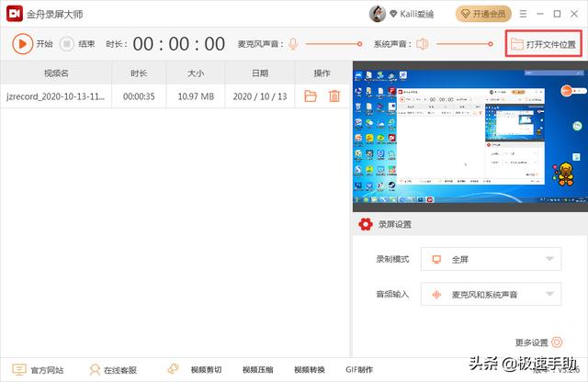Open the 视频压缩 video compression tool
The height and width of the screenshot is (382, 588).
coord(257,370)
